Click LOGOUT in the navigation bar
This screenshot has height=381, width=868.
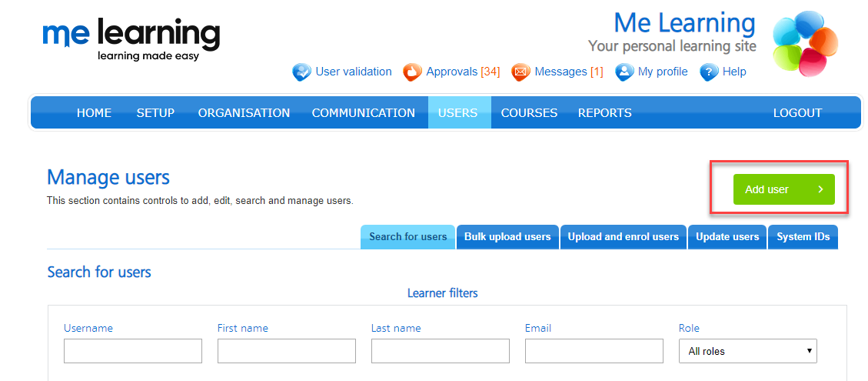click(798, 112)
